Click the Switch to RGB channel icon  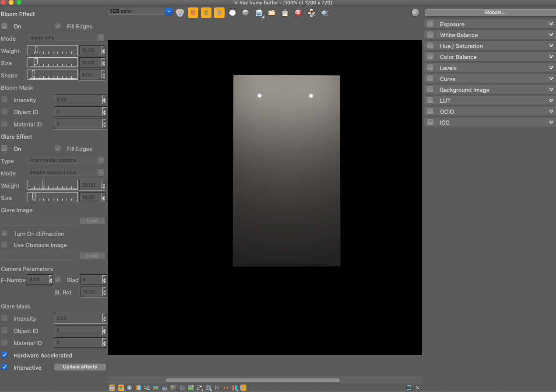pyautogui.click(x=179, y=13)
